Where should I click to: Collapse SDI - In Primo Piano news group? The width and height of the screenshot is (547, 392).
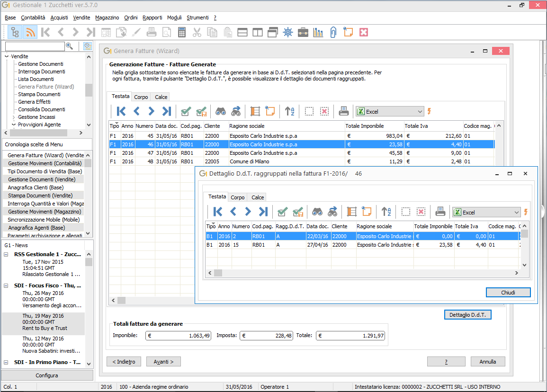tap(6, 362)
